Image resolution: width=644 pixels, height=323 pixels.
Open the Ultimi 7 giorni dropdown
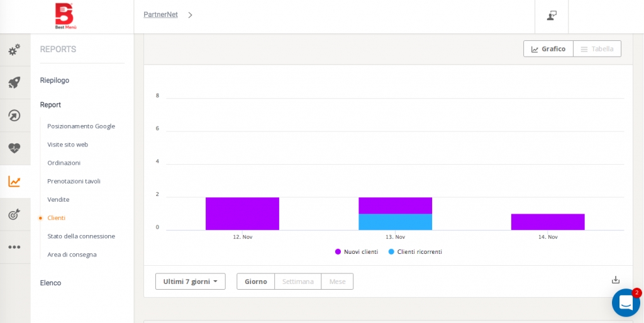(190, 282)
